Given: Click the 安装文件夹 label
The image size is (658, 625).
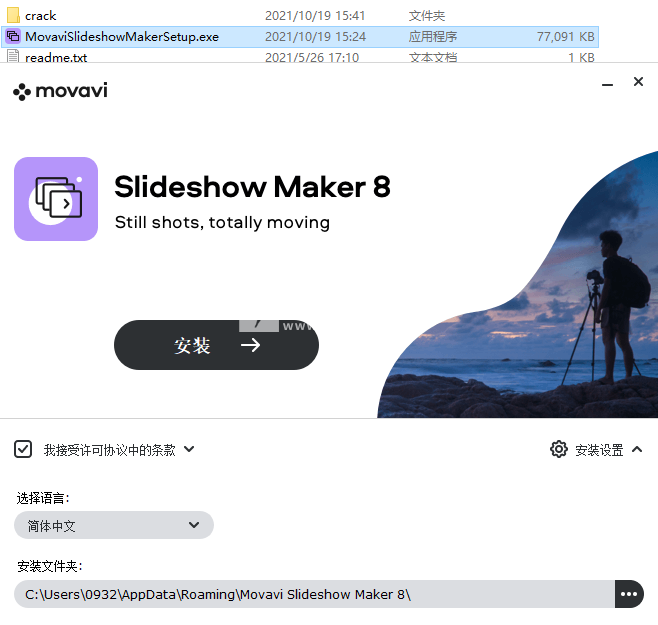Looking at the screenshot, I should 50,566.
